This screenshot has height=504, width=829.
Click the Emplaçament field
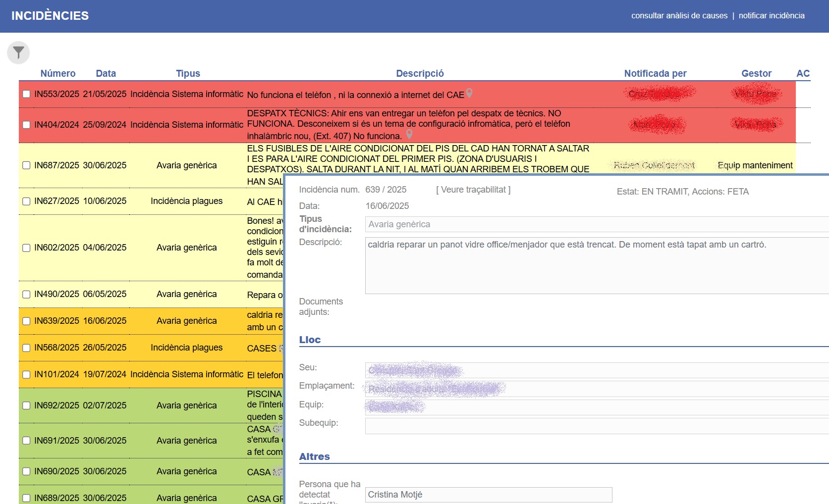pos(597,389)
